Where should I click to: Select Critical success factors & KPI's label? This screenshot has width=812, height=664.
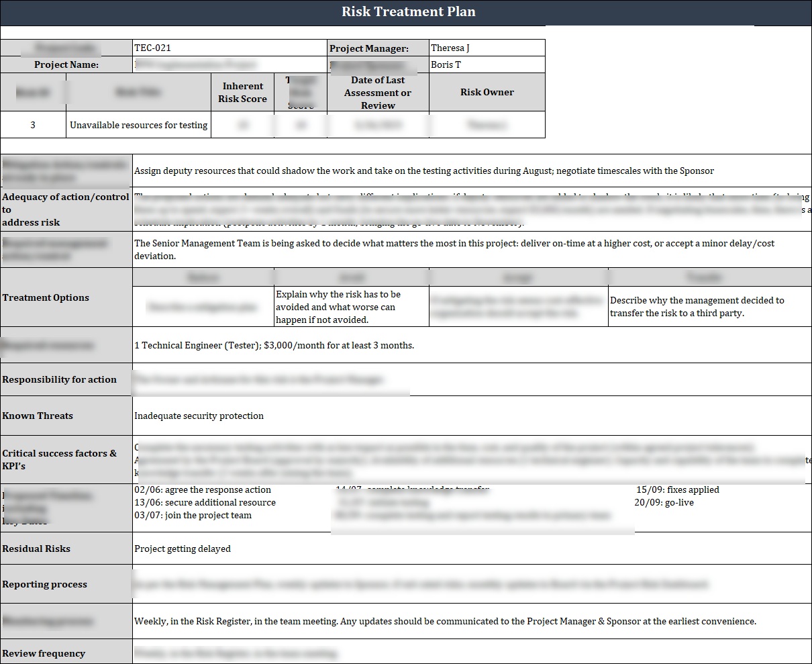66,459
